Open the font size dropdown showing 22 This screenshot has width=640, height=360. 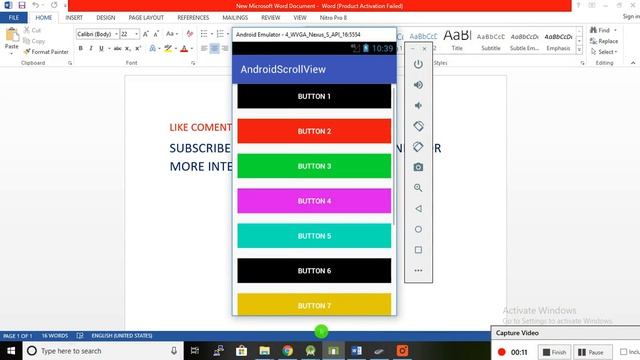(136, 34)
